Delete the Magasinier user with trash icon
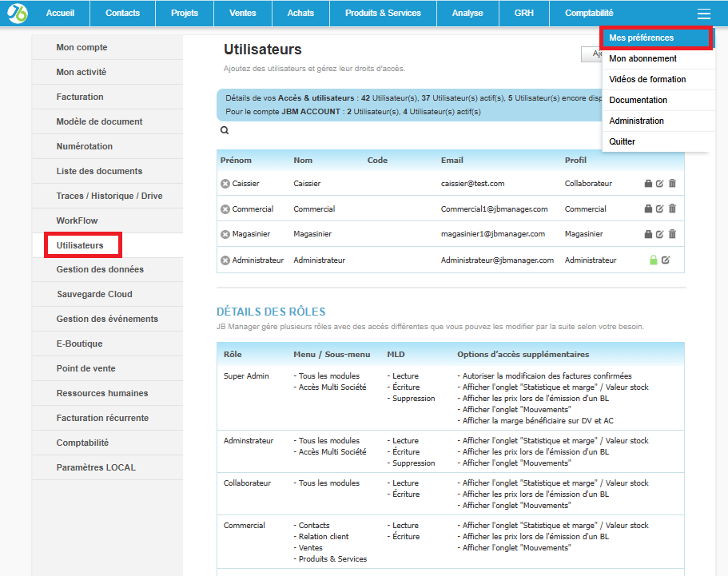The height and width of the screenshot is (576, 728). [673, 234]
